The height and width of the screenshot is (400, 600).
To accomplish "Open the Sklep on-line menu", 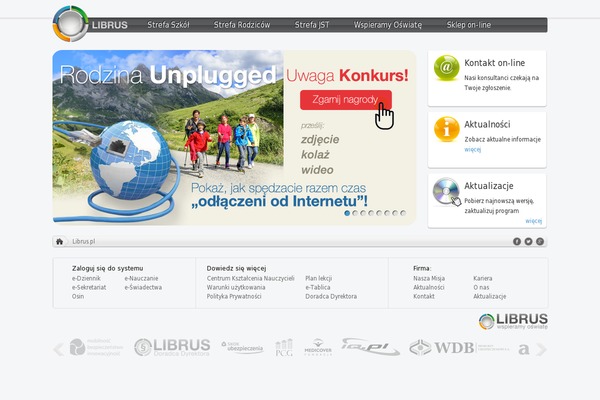I will (x=469, y=25).
